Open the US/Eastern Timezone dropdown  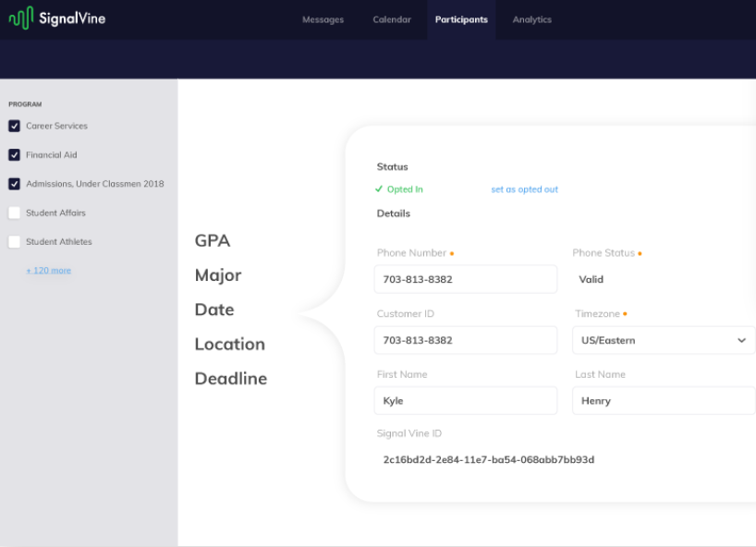663,340
